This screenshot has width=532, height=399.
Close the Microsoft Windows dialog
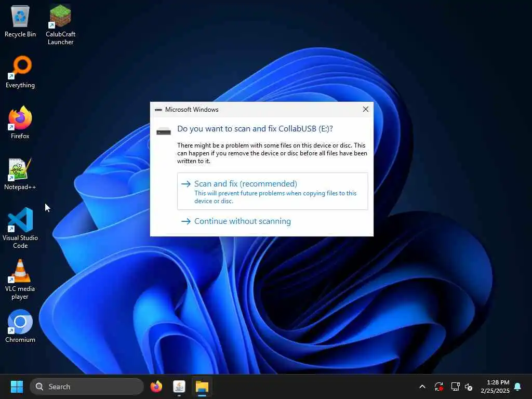(365, 109)
